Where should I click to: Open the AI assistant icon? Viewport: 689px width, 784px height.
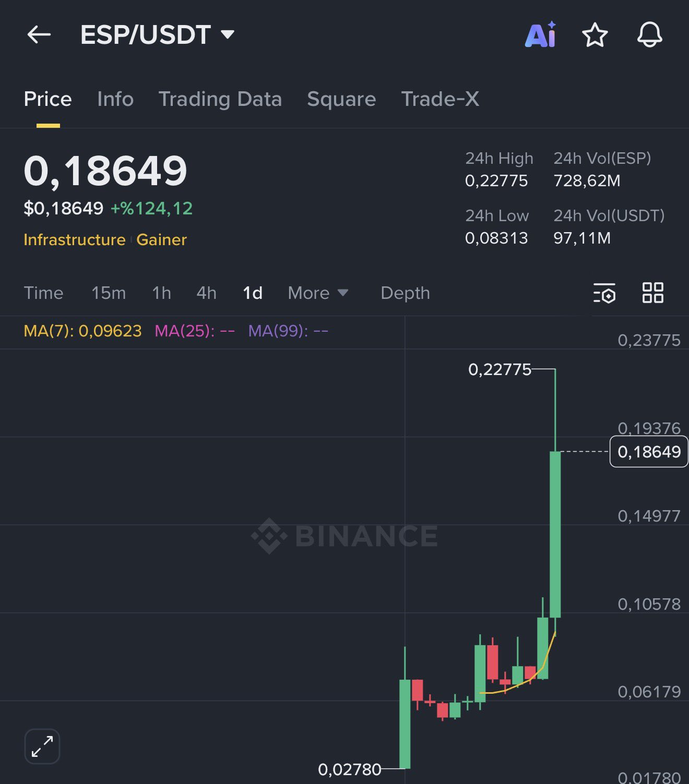pos(540,35)
